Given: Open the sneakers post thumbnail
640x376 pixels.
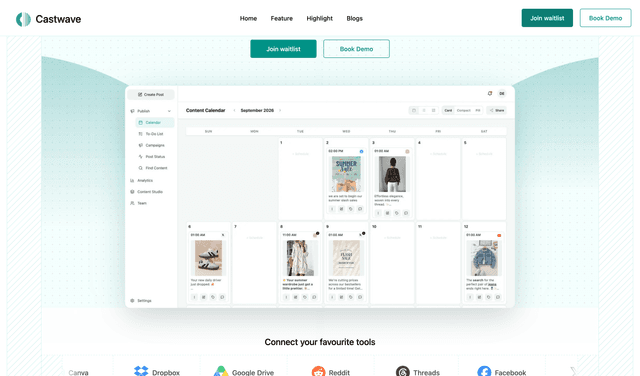Looking at the screenshot, I should (x=209, y=258).
